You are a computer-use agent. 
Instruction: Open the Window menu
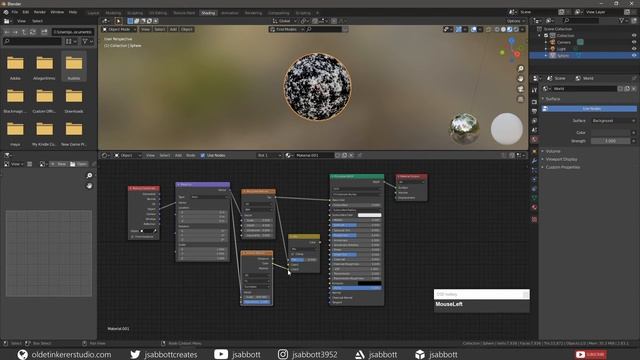pyautogui.click(x=57, y=12)
